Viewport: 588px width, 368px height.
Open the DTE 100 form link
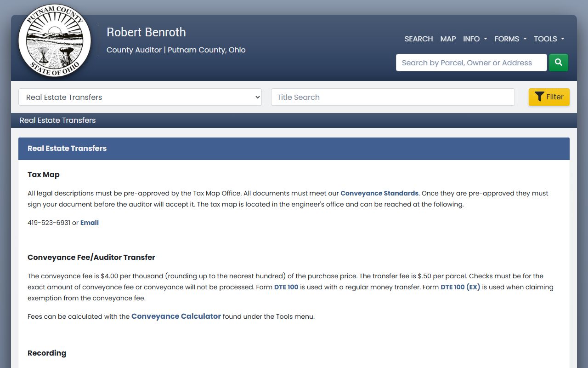tap(286, 287)
